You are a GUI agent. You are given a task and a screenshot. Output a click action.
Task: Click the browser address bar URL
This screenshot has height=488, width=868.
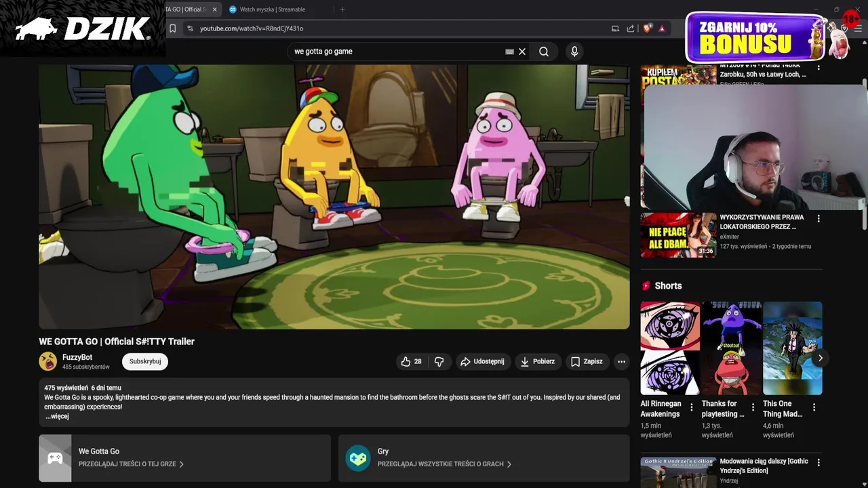coord(252,28)
